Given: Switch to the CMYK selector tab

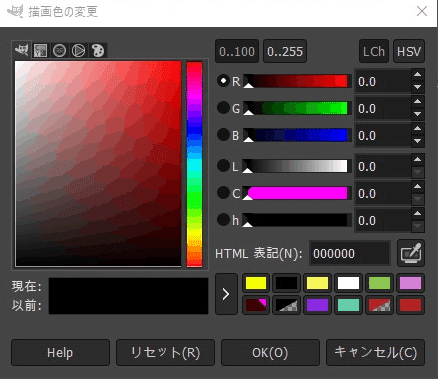Looking at the screenshot, I should click(x=40, y=51).
